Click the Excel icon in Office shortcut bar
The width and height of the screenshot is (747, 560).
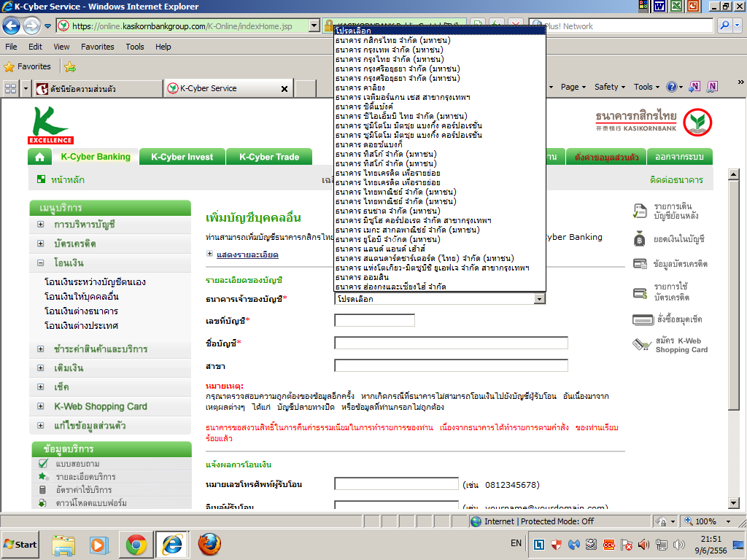(676, 6)
